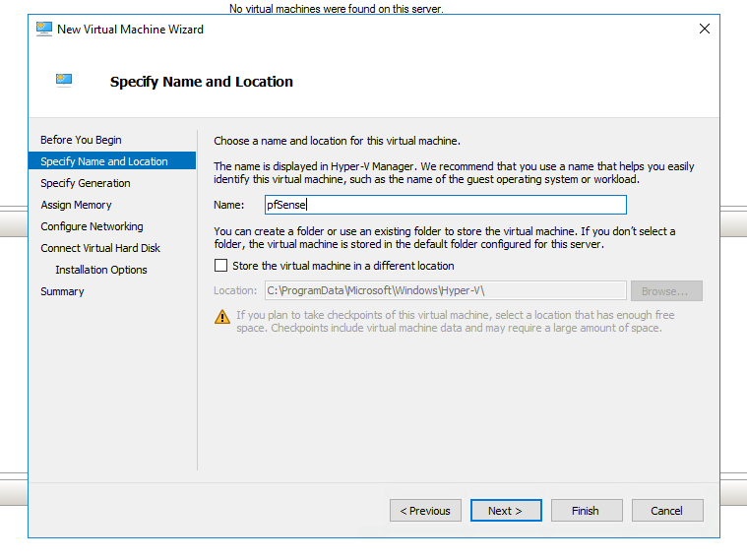Click the Name field containing pfSense
Viewport: 747px width, 560px height.
[x=444, y=205]
